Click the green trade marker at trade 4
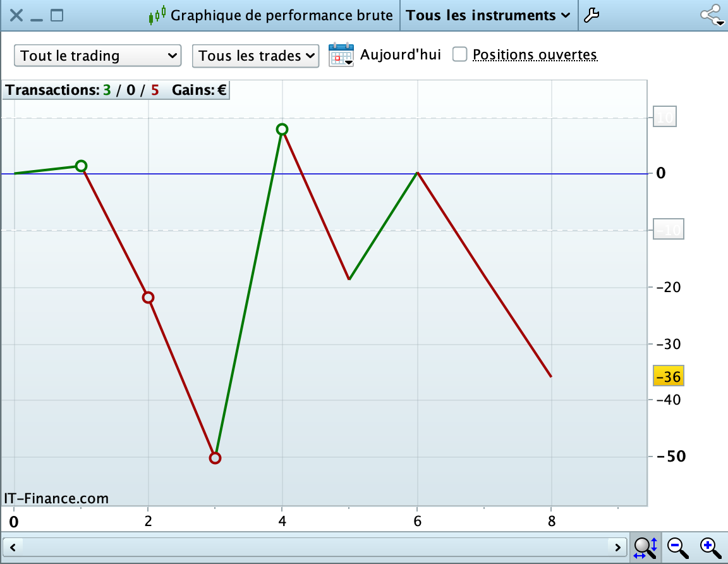The height and width of the screenshot is (564, 728). (282, 129)
